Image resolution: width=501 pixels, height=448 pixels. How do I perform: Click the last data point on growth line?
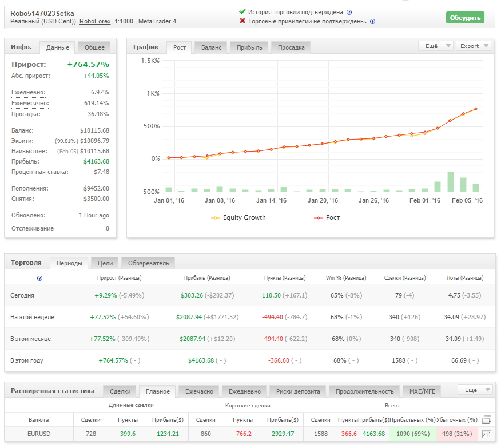coord(476,109)
